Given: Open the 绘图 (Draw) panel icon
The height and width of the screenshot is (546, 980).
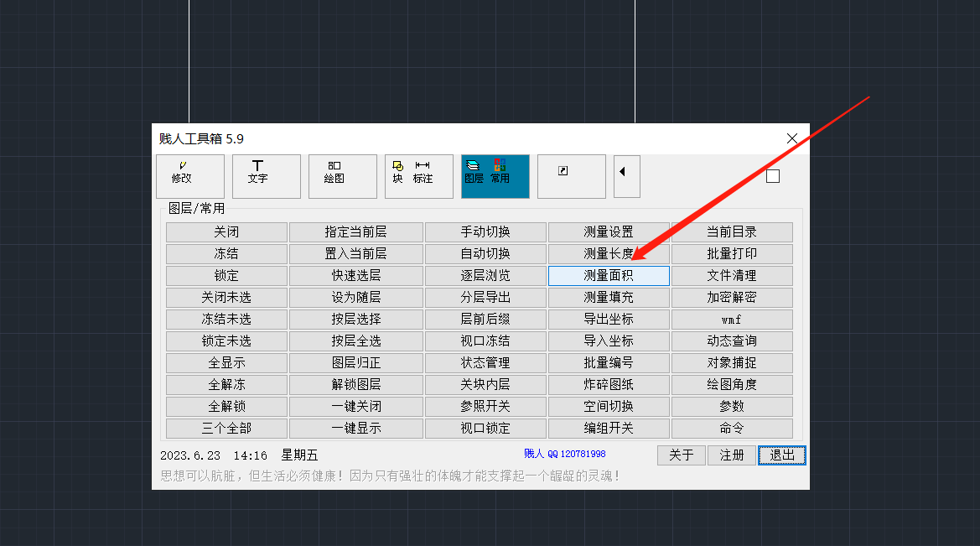Looking at the screenshot, I should pyautogui.click(x=342, y=176).
